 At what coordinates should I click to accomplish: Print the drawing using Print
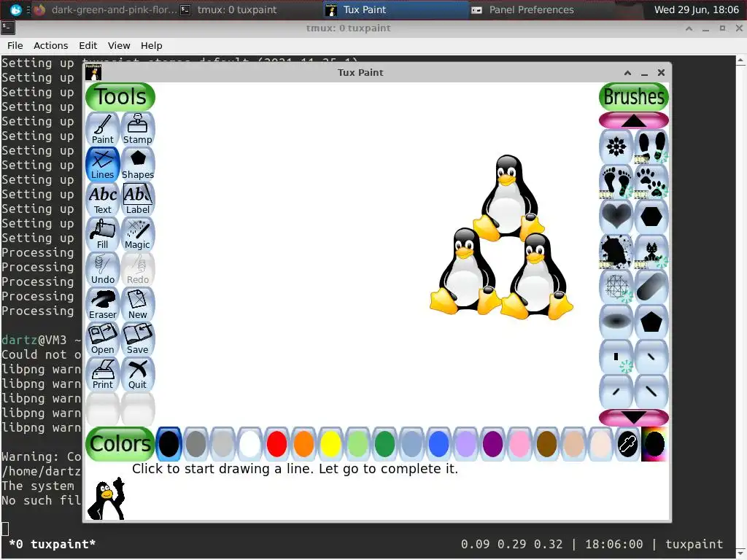coord(102,374)
